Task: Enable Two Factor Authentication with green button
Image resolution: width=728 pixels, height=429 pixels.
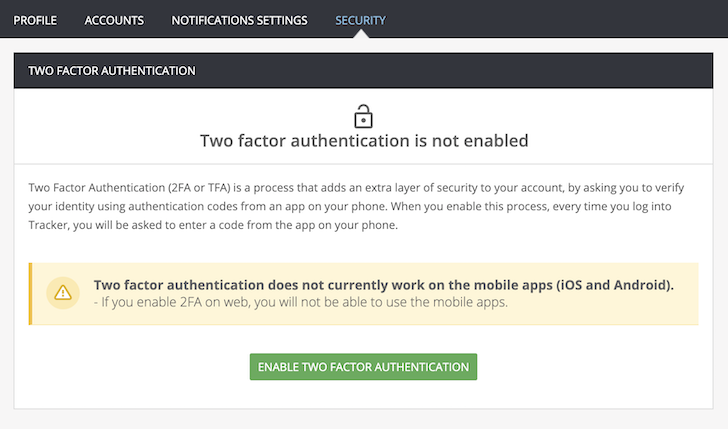Action: click(363, 367)
